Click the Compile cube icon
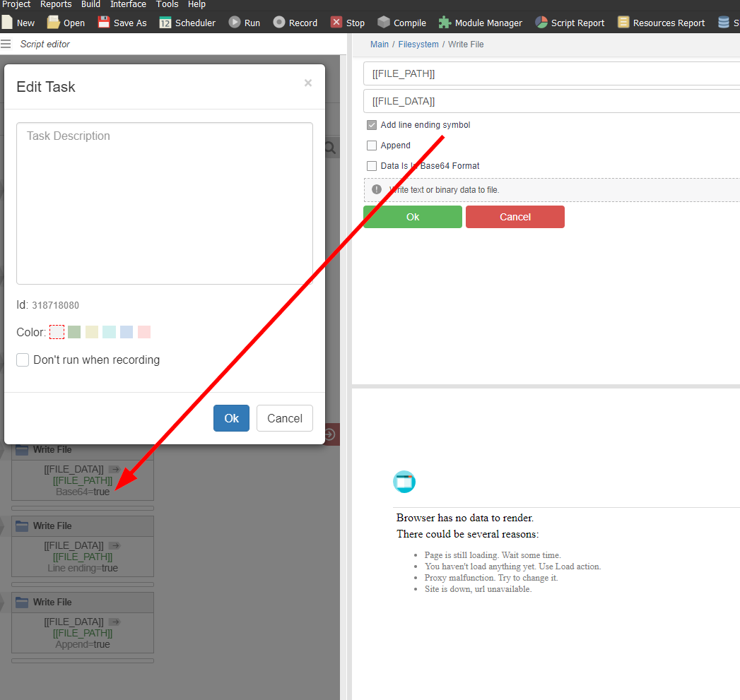Viewport: 740px width, 700px height. [384, 23]
